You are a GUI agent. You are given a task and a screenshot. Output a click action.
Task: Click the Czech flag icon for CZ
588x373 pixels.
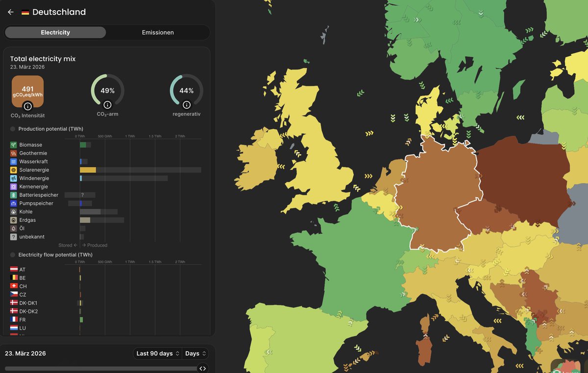pos(14,295)
